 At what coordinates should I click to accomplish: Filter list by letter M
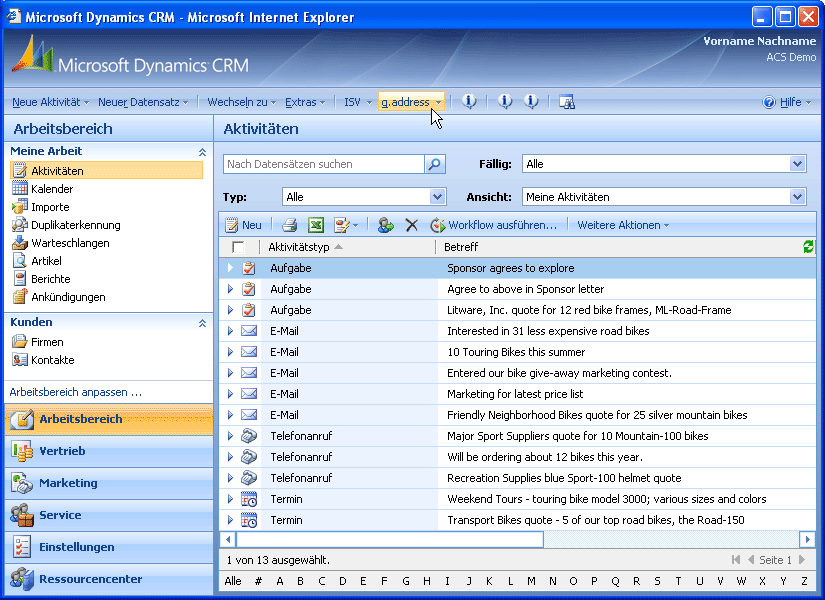pos(531,581)
